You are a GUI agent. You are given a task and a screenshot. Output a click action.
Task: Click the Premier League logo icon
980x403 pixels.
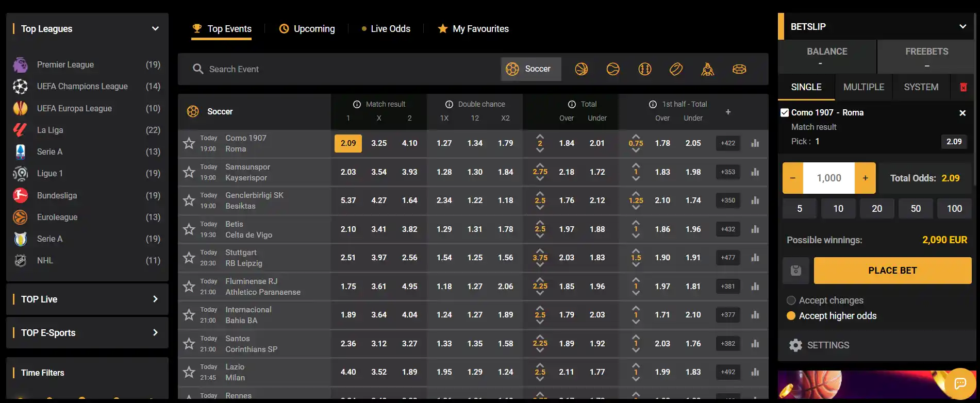click(x=20, y=64)
